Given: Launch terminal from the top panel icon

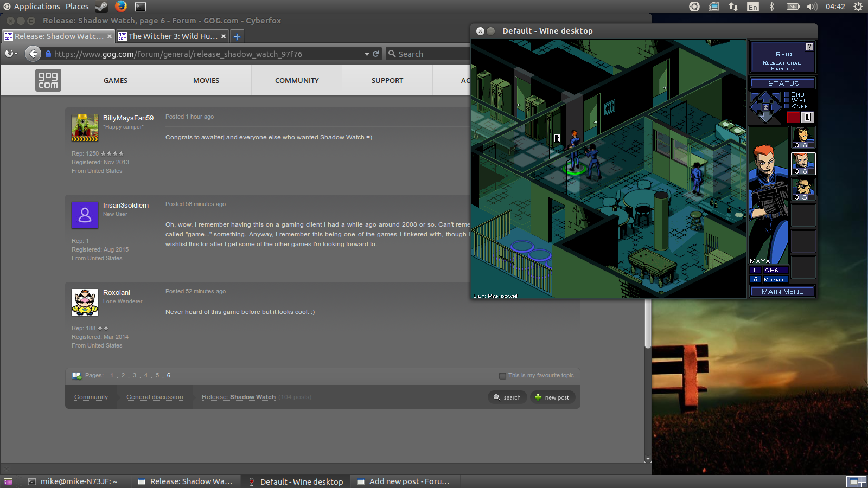Looking at the screenshot, I should tap(141, 7).
